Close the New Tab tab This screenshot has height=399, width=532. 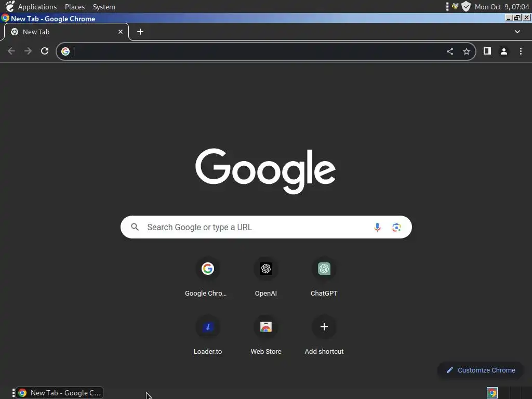point(121,32)
